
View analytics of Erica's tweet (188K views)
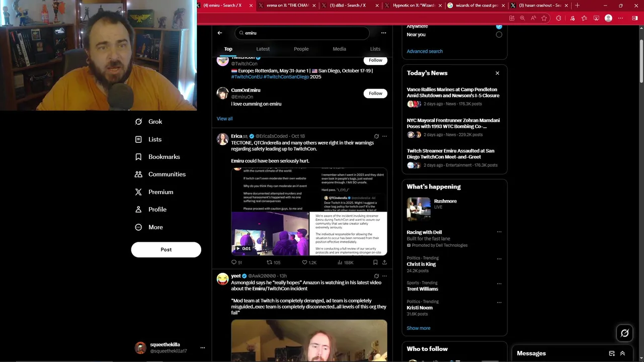coord(340,262)
